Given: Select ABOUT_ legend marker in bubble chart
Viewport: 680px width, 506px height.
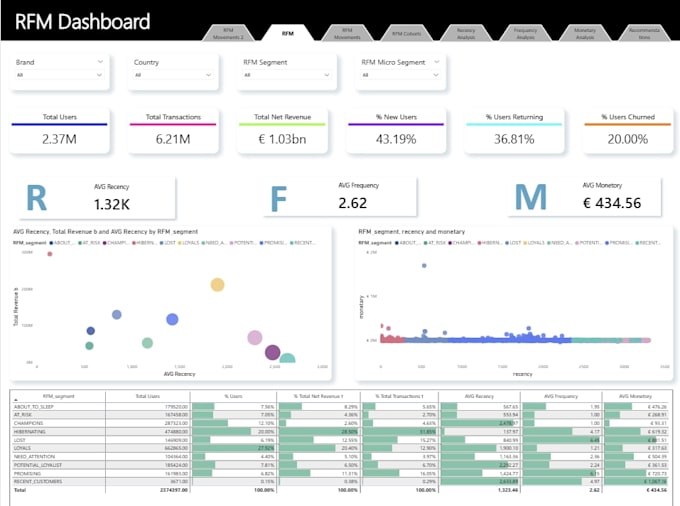Looking at the screenshot, I should point(52,243).
